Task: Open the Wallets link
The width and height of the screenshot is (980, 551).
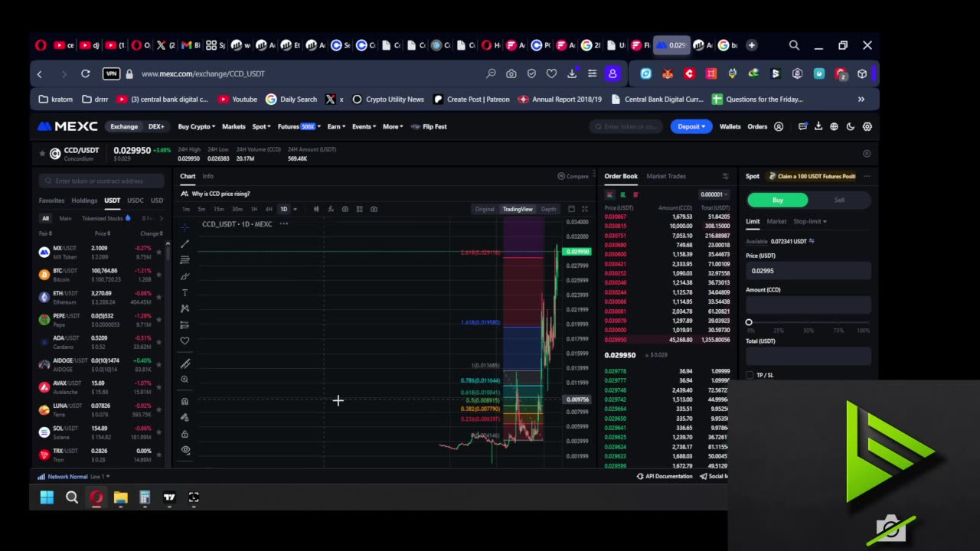Action: pyautogui.click(x=730, y=126)
